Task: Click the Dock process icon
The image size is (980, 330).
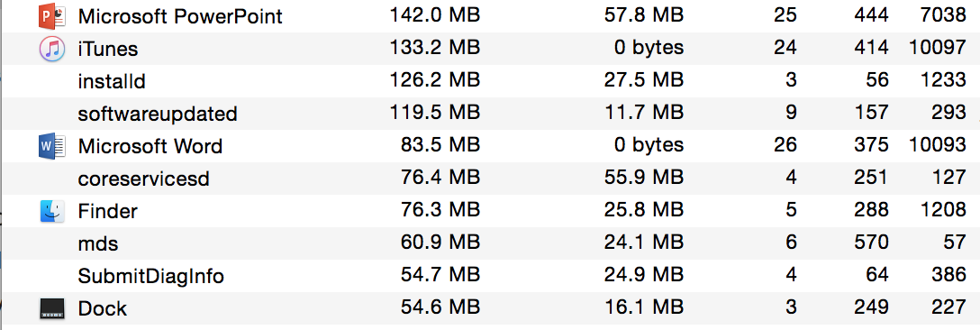Action: tap(52, 308)
